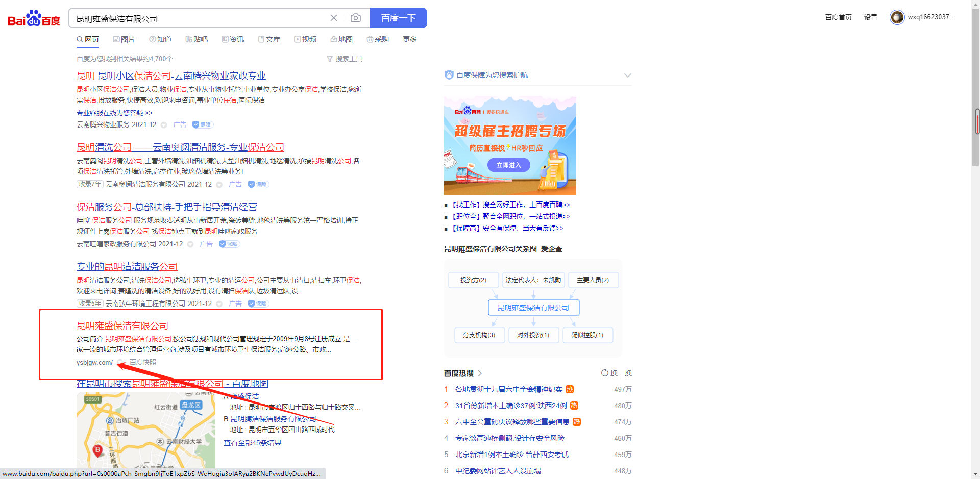Open the 贴吧 tab
980x479 pixels.
coord(197,39)
